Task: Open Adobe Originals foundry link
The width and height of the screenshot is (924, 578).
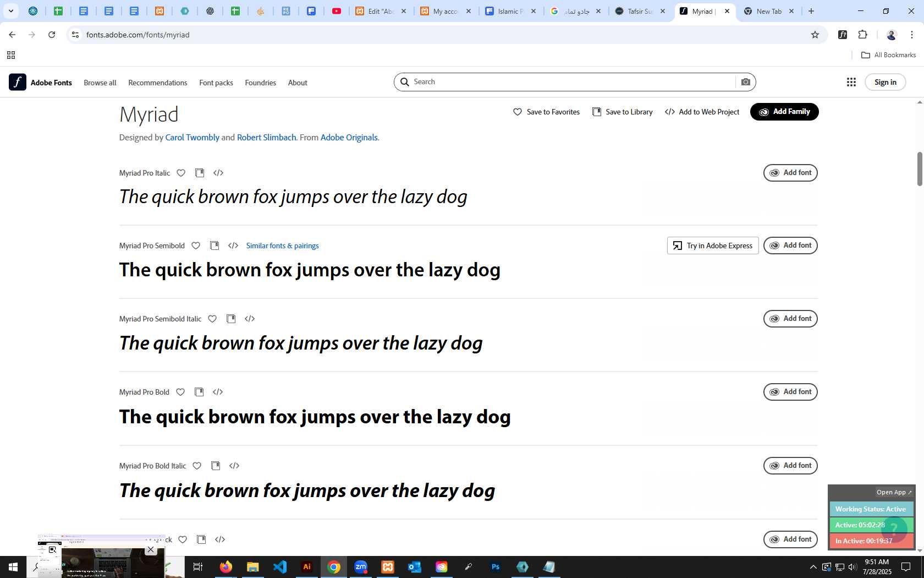Action: click(349, 138)
